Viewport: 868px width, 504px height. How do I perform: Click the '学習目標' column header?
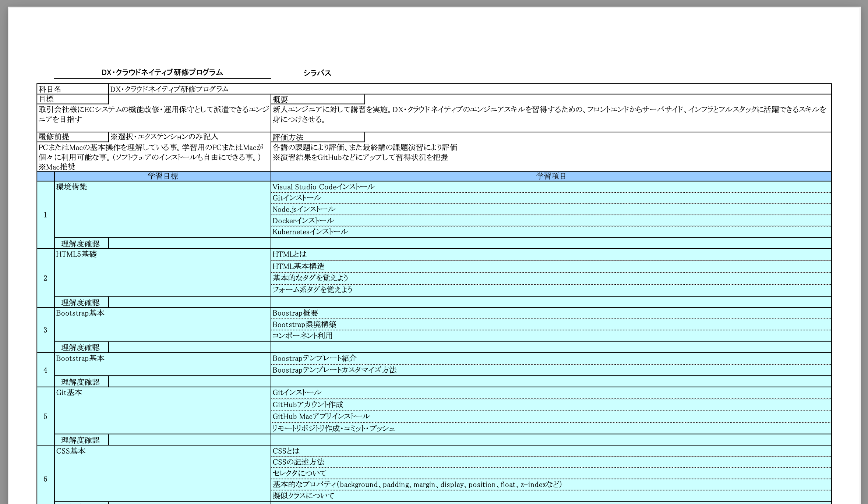[162, 176]
